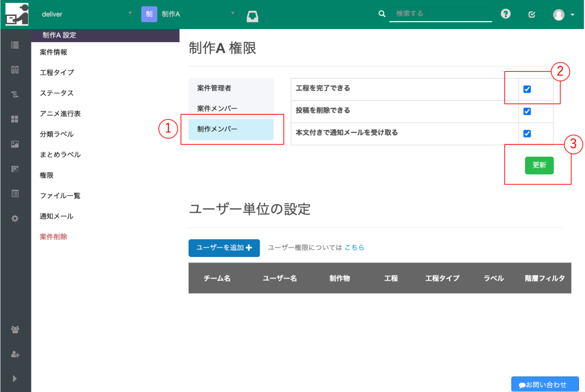Open the user avatar account menu

click(559, 14)
